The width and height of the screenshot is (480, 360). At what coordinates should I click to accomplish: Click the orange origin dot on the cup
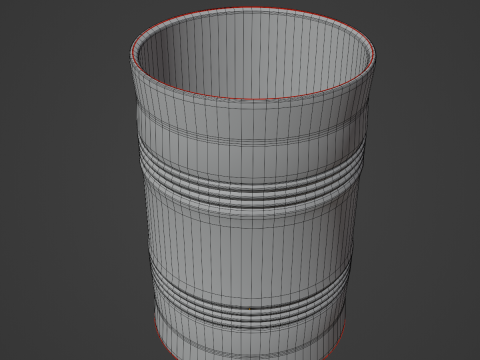pos(250,309)
